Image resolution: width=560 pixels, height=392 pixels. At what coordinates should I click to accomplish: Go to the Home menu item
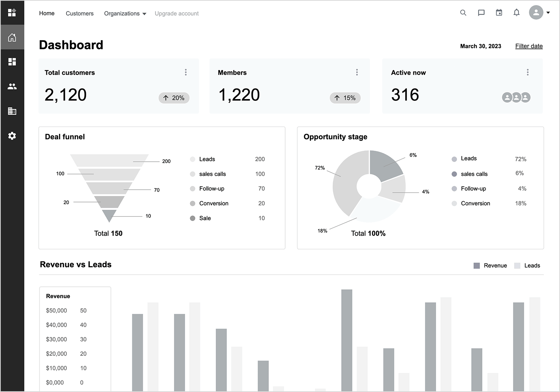click(47, 13)
